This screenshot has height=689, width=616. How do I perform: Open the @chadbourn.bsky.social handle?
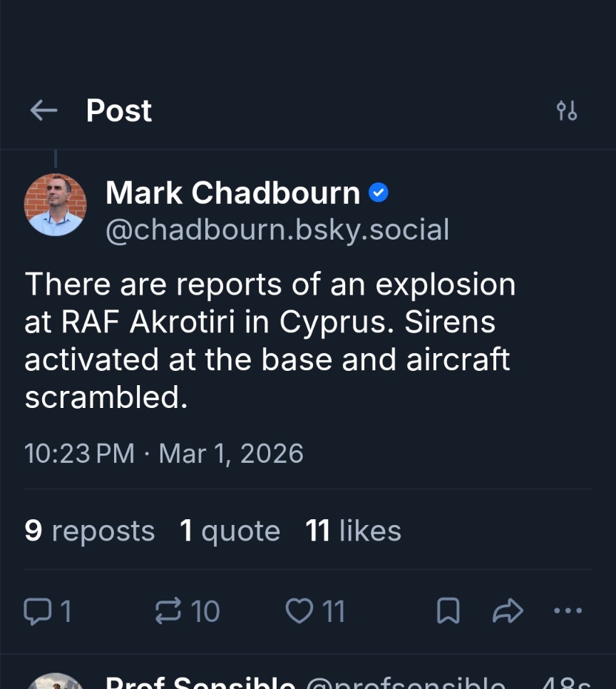point(277,230)
